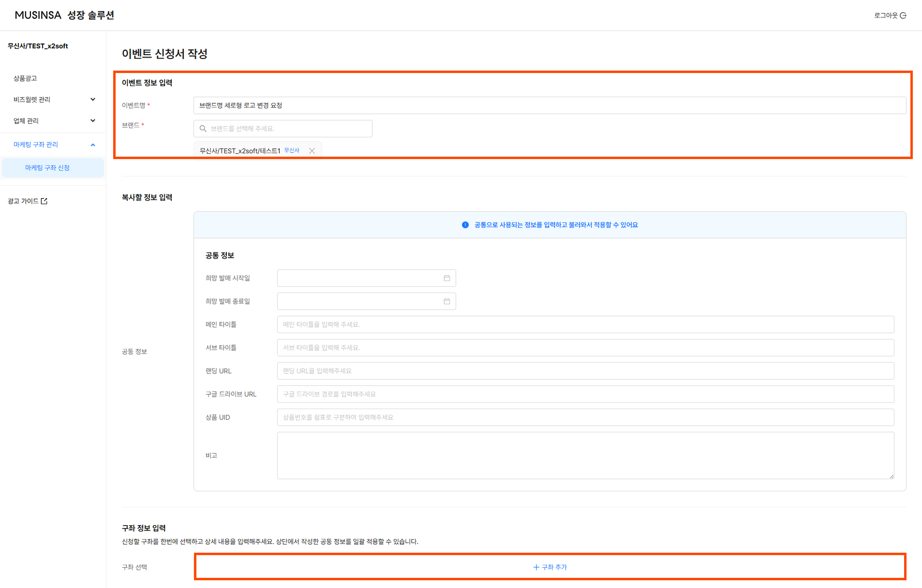Open calendar for desired sale start date
The height and width of the screenshot is (588, 922).
[x=446, y=278]
